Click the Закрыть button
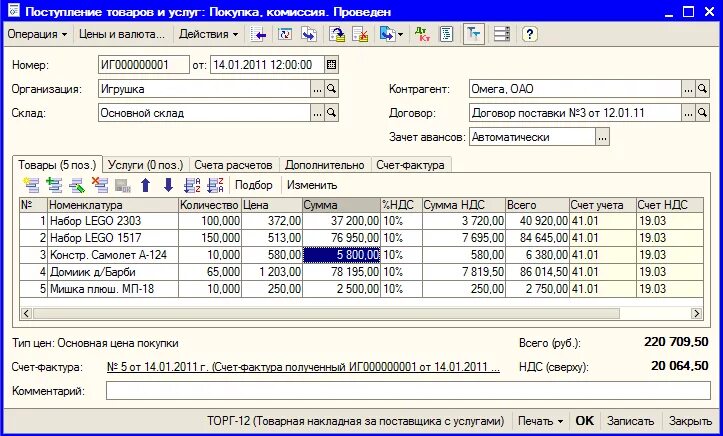The image size is (723, 436). coord(690,421)
